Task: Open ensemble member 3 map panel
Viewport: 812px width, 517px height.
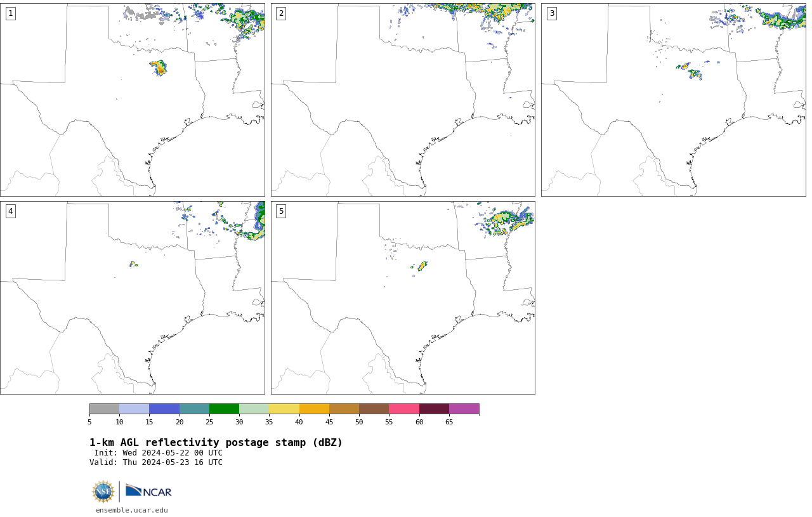Action: [674, 100]
